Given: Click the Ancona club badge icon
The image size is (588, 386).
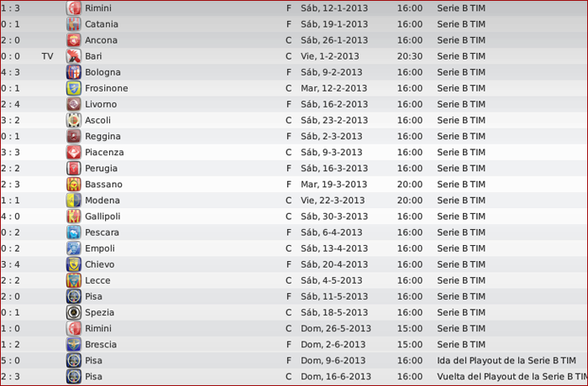Looking at the screenshot, I should click(74, 40).
